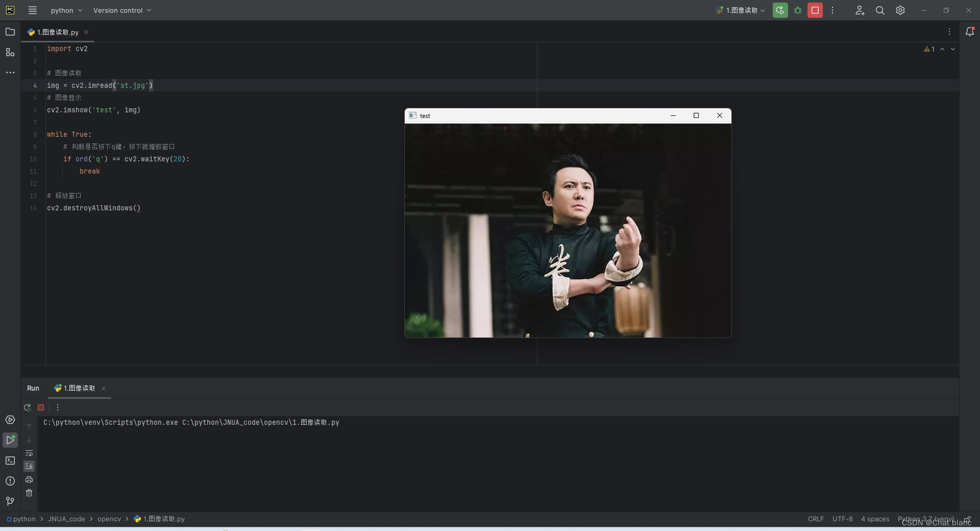
Task: Click the scroll down arrow in console
Action: pos(29,440)
